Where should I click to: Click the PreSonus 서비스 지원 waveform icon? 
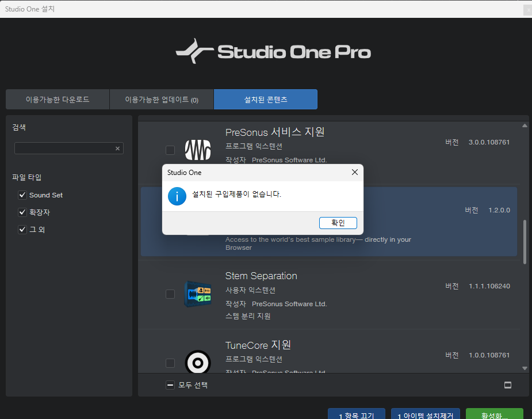[197, 150]
